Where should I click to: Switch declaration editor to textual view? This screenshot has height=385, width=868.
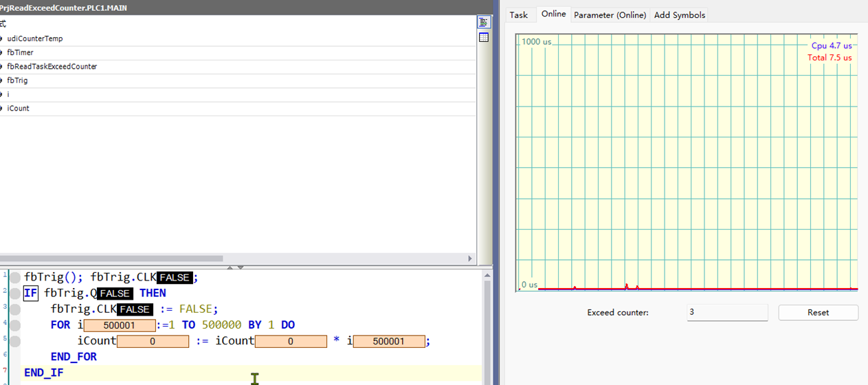pos(484,23)
